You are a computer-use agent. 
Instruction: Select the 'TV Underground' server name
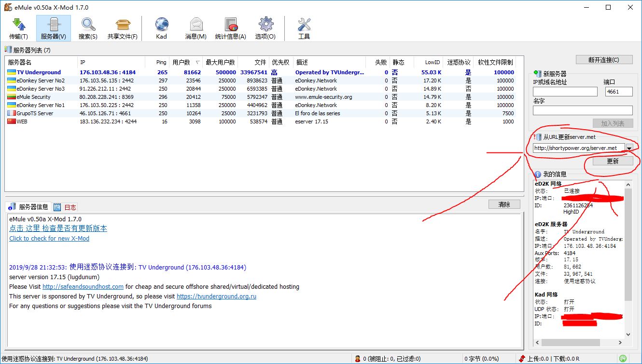pyautogui.click(x=39, y=72)
